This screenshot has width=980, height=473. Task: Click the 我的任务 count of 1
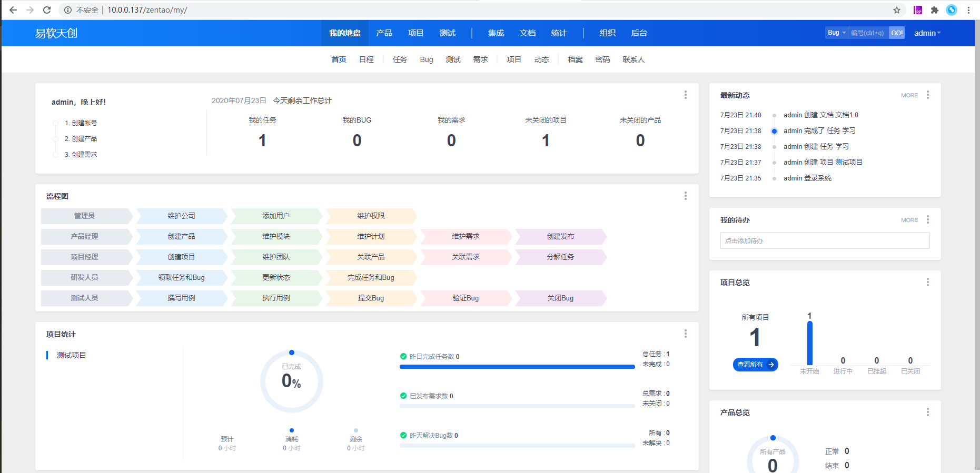tap(262, 140)
